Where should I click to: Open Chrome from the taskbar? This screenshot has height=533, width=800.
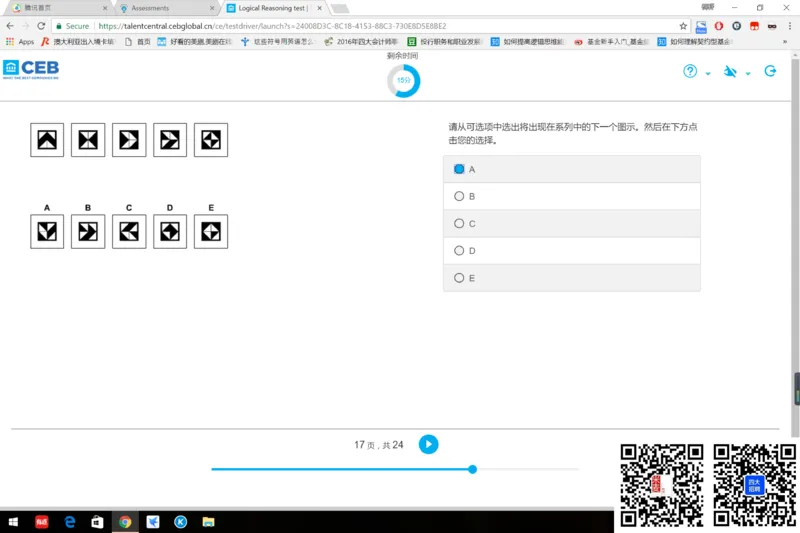click(x=125, y=522)
